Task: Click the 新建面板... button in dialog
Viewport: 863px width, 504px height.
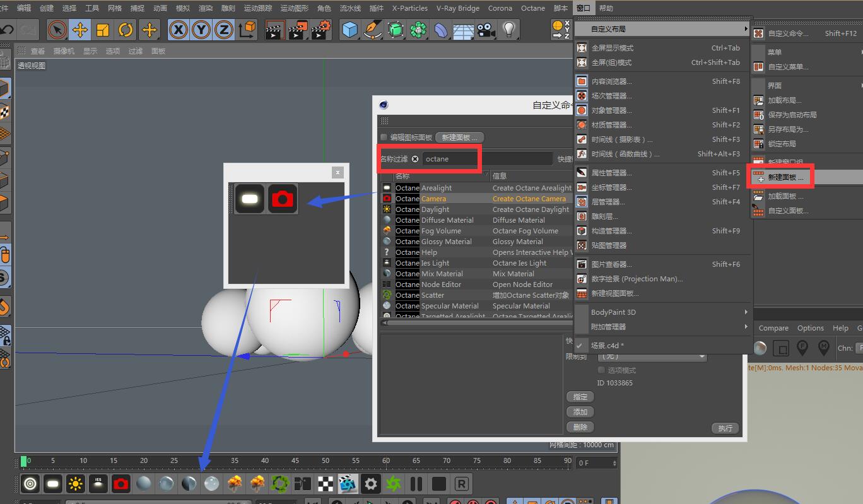Action: click(459, 138)
